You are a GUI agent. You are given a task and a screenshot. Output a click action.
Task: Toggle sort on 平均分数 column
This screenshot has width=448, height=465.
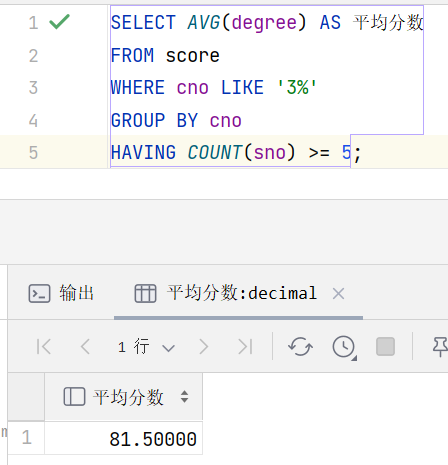[184, 397]
